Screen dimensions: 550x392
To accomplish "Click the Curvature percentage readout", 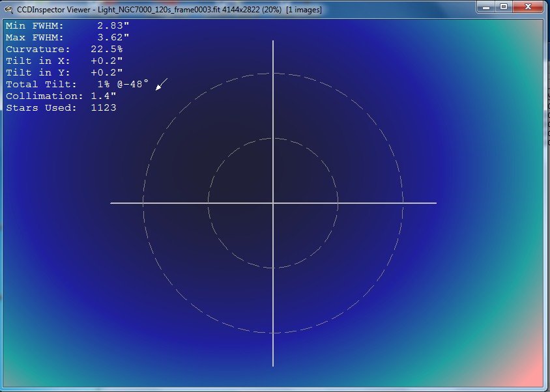I will pyautogui.click(x=63, y=49).
